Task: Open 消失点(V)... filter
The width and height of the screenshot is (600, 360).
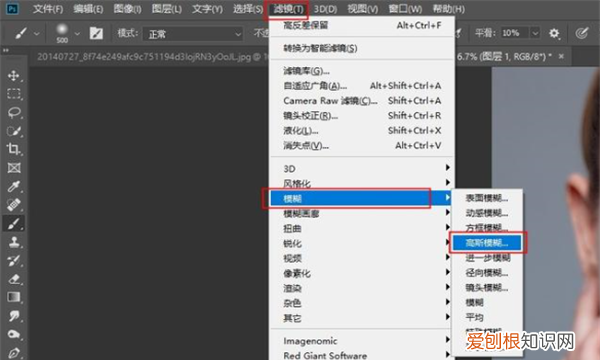Action: (362, 145)
